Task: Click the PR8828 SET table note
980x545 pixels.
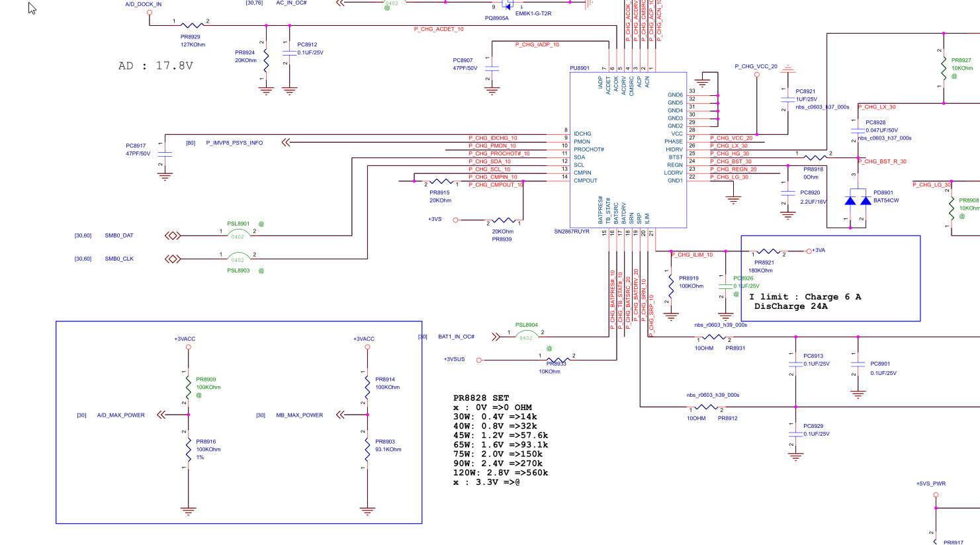Action: click(x=501, y=440)
